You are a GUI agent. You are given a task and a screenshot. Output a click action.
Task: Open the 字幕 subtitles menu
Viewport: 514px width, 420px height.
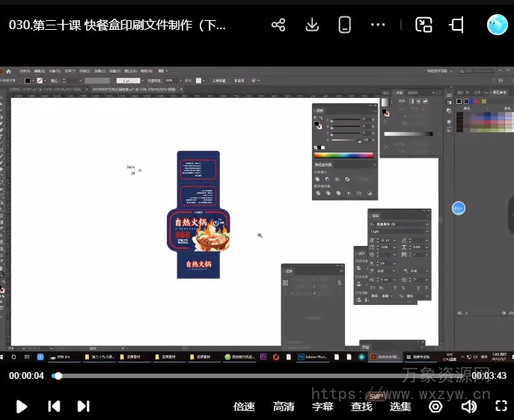tap(322, 407)
